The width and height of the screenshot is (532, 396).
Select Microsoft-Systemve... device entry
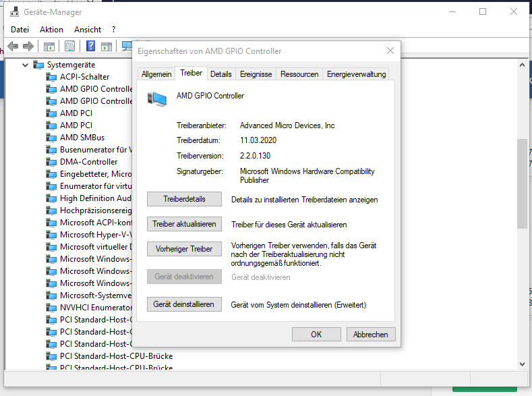point(96,295)
